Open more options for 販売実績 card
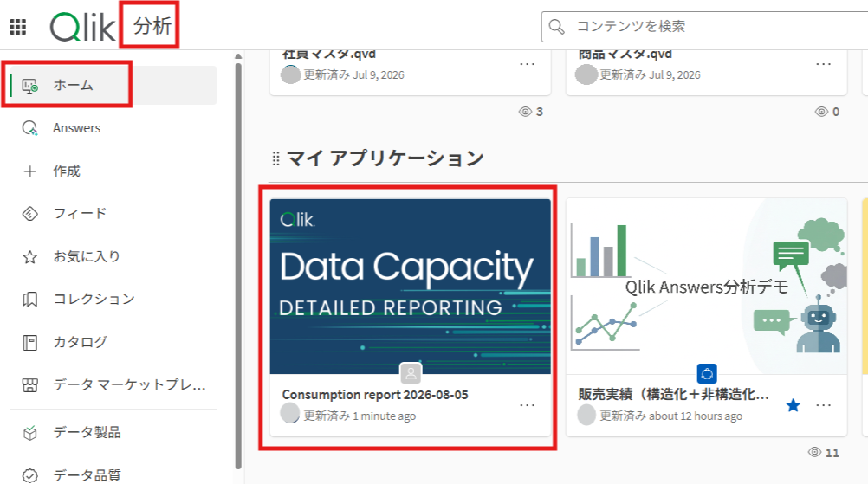The width and height of the screenshot is (868, 484). [x=823, y=405]
